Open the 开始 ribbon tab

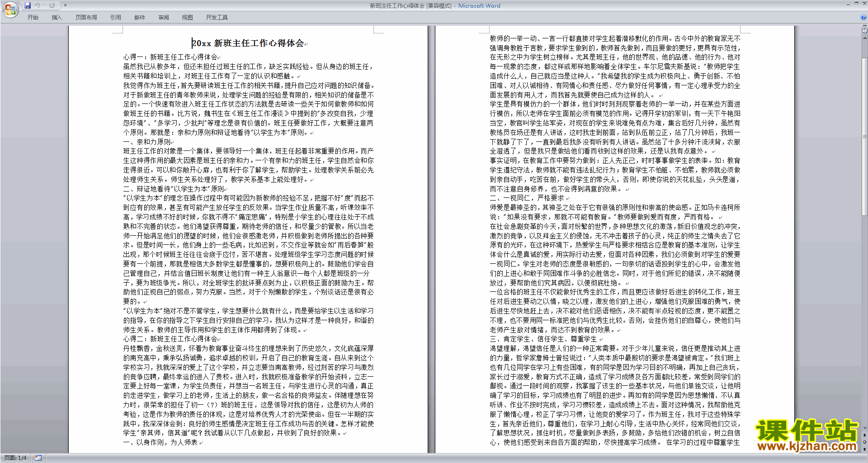(33, 17)
